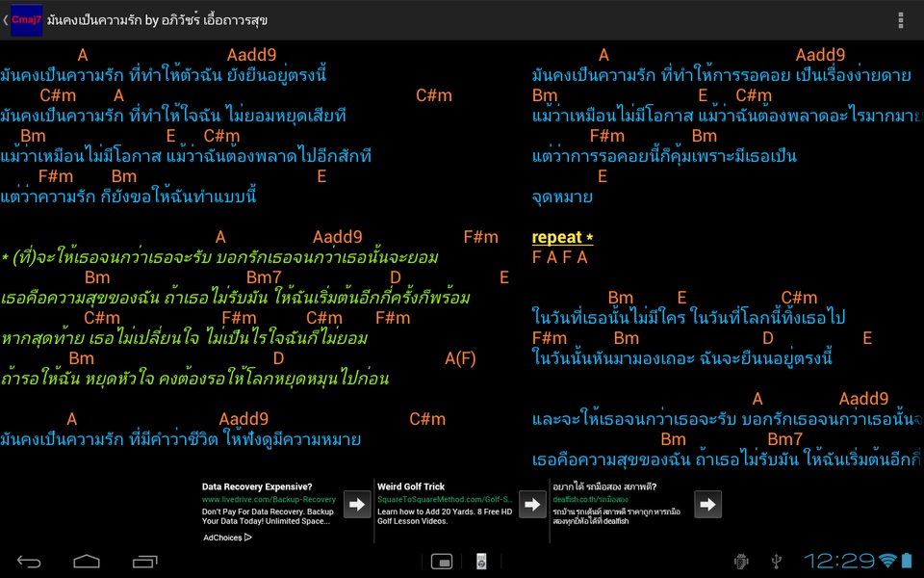Tap the Aadd9 chord above 'ที่มีคำว่าชีวิต'
924x578 pixels.
coord(244,419)
